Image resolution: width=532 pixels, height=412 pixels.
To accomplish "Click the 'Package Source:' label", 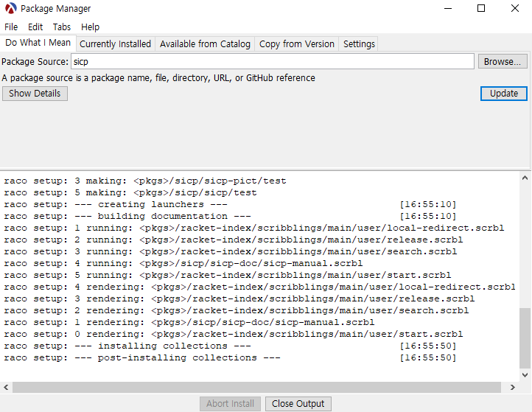I will 35,61.
